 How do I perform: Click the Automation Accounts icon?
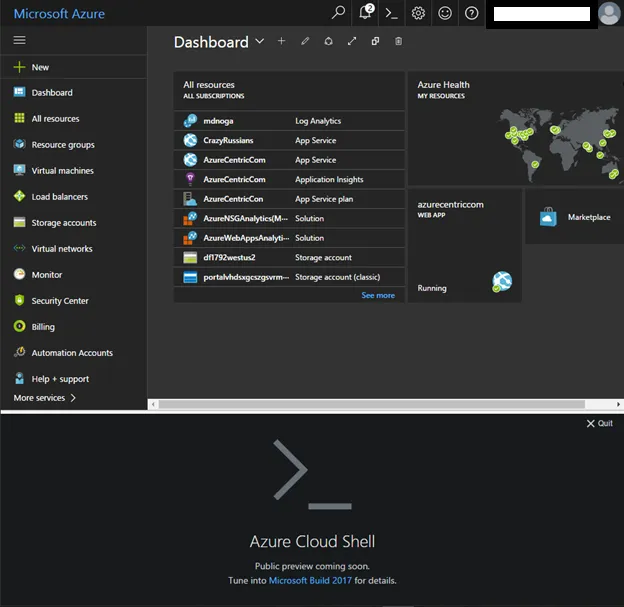pos(19,352)
